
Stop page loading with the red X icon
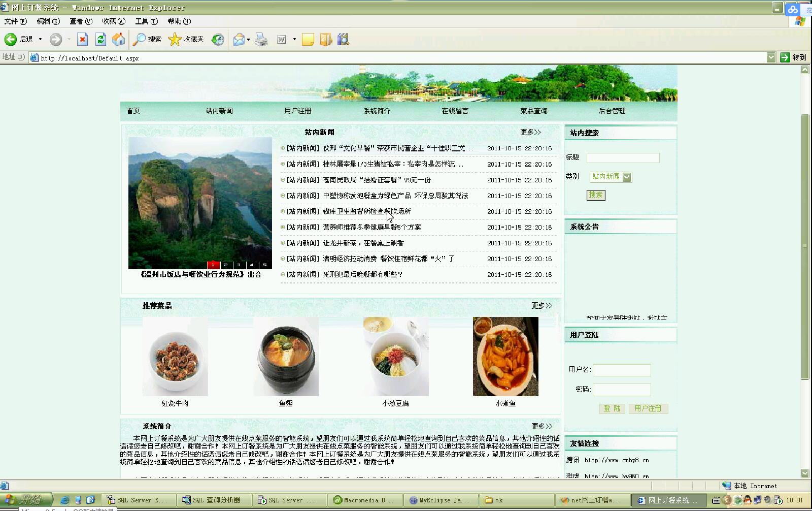83,39
